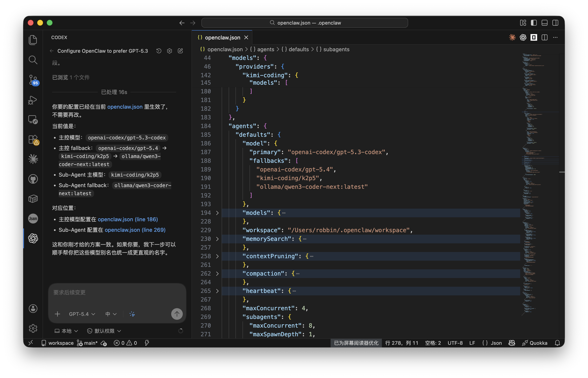Open Run and Debug view
This screenshot has height=378, width=588.
coord(33,100)
